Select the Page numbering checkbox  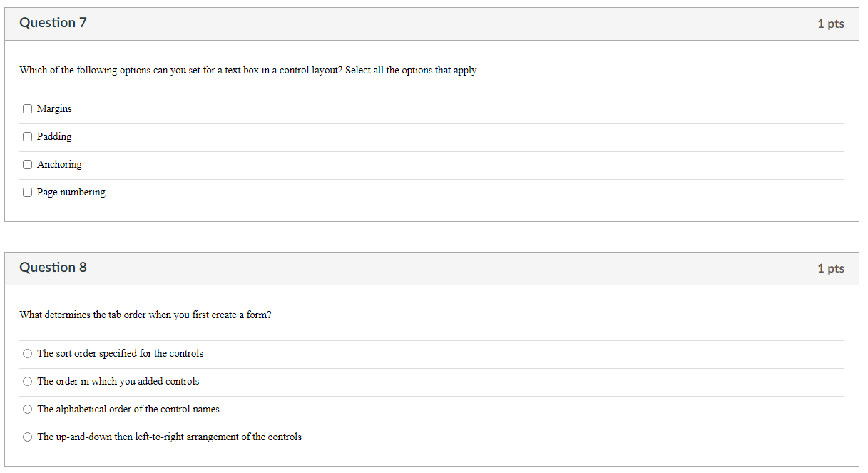27,193
